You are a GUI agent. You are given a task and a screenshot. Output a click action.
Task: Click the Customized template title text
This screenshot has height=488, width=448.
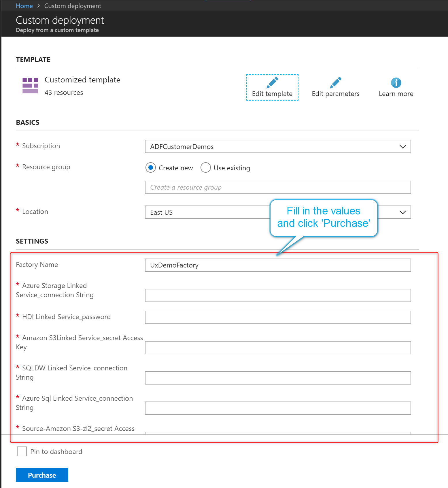pos(82,80)
